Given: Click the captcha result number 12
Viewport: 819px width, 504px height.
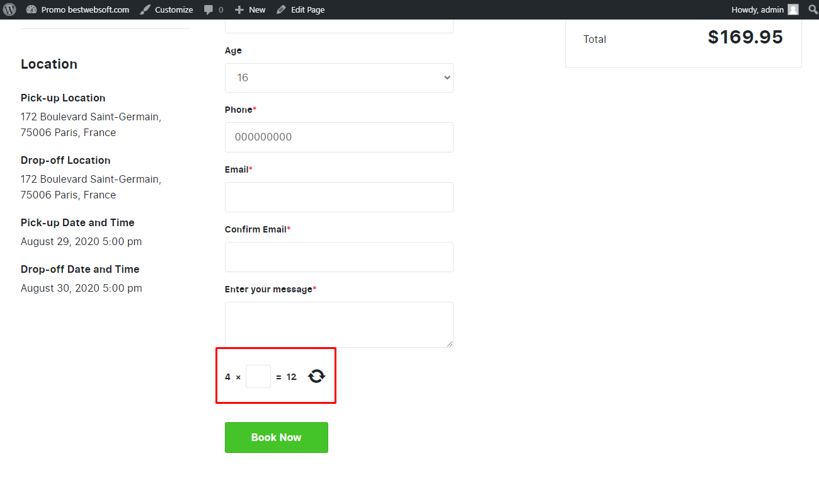Looking at the screenshot, I should [x=291, y=377].
